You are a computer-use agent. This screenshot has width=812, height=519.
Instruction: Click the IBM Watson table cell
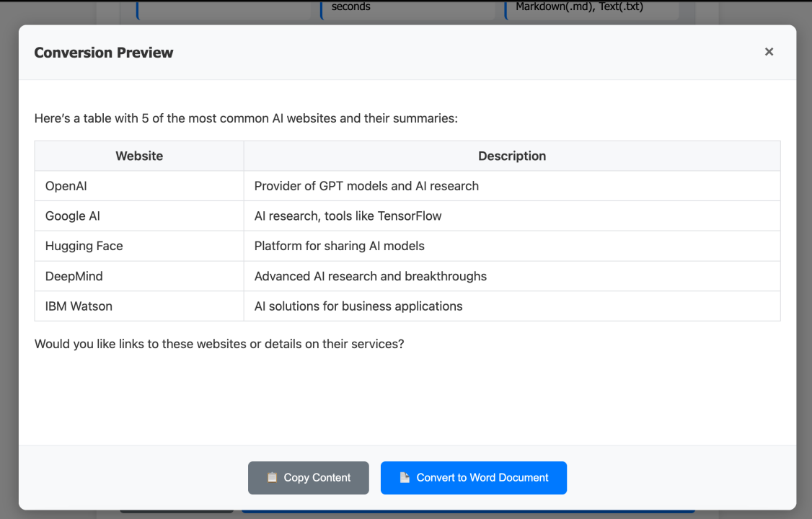point(139,306)
